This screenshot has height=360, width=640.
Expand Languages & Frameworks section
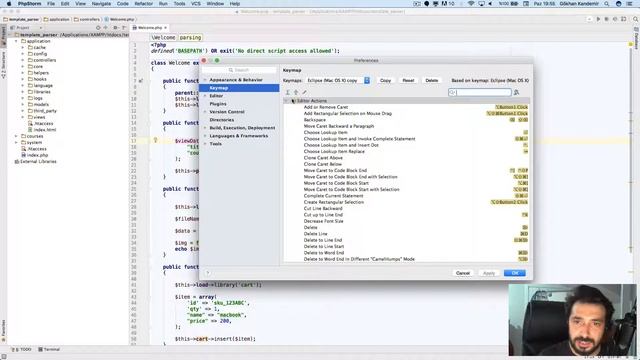coord(205,136)
